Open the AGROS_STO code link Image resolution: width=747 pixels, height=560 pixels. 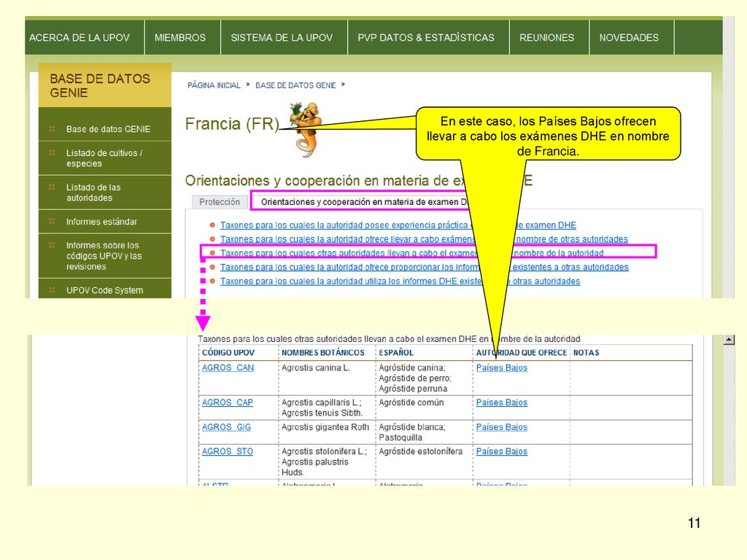tap(228, 451)
